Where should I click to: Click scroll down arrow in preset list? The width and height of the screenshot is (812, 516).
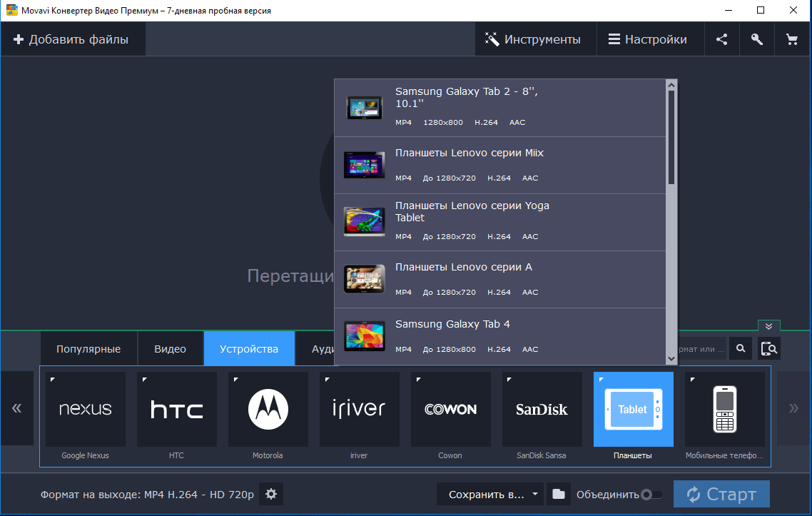coord(671,359)
